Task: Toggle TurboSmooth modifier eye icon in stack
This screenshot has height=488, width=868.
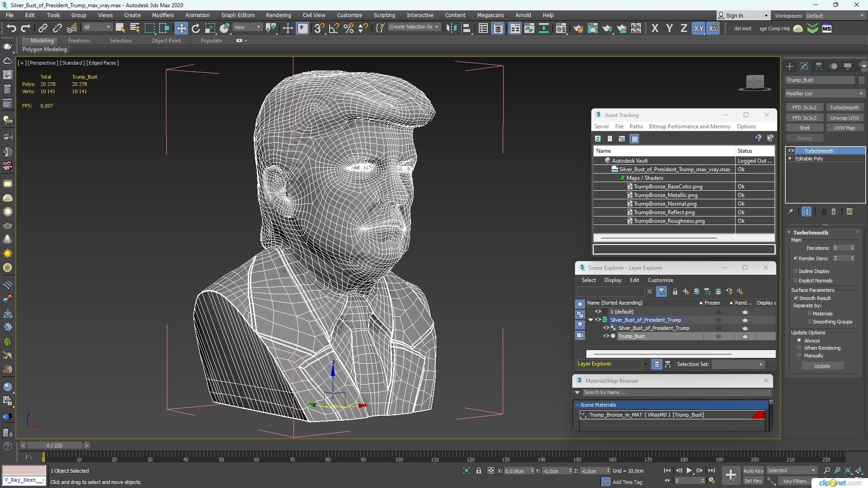Action: click(791, 150)
